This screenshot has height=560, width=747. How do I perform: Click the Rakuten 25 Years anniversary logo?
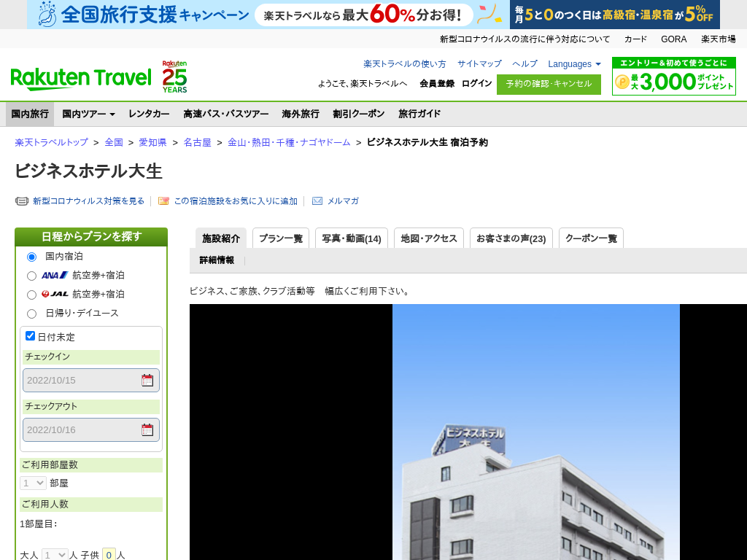pos(174,76)
